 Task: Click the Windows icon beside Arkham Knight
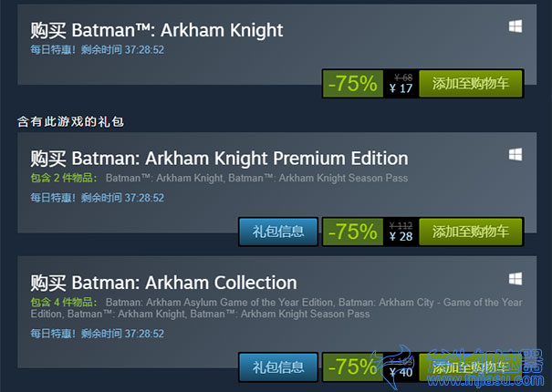point(515,27)
